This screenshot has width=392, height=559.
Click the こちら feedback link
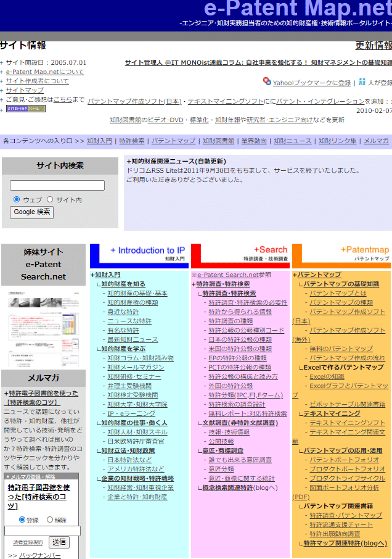pyautogui.click(x=63, y=99)
